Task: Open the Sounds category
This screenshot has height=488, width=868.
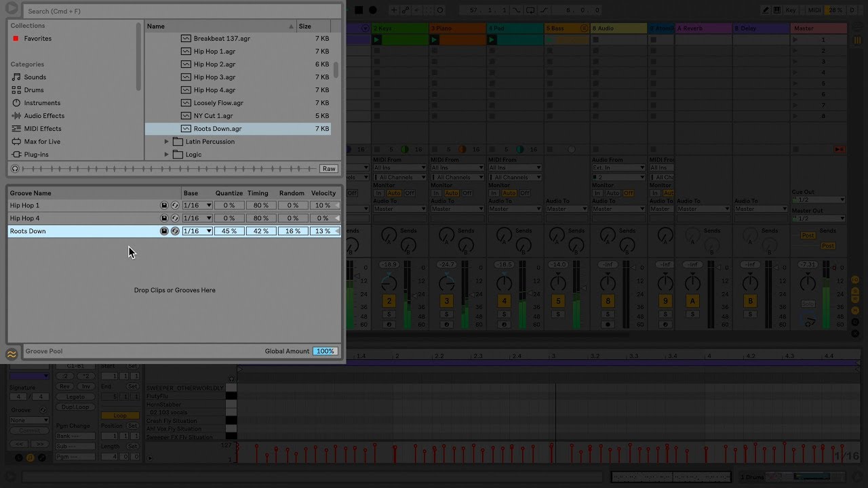Action: coord(35,77)
